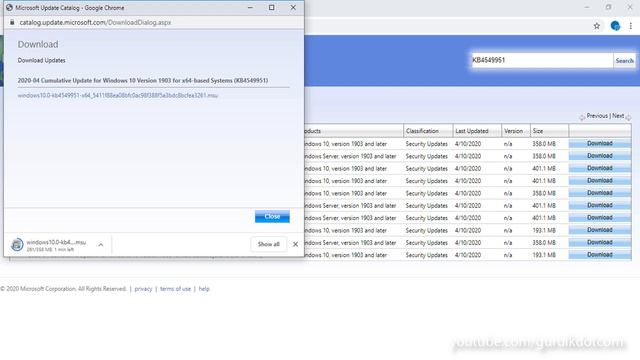This screenshot has width=640, height=360.
Task: Click the KB4549951 search input field
Action: pos(542,60)
